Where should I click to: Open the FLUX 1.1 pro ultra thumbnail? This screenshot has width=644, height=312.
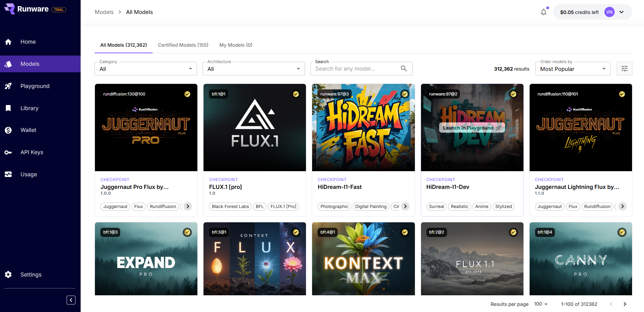tap(472, 259)
